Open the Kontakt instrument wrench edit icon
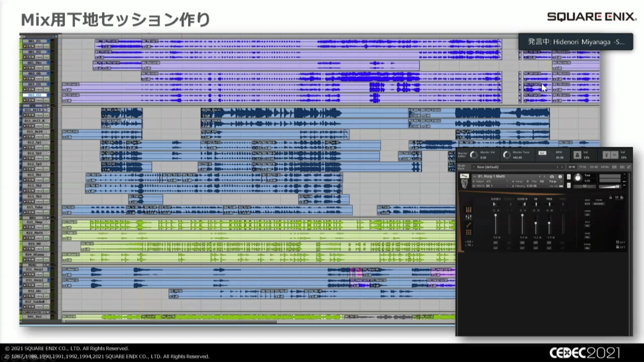The width and height of the screenshot is (644, 362). (465, 176)
